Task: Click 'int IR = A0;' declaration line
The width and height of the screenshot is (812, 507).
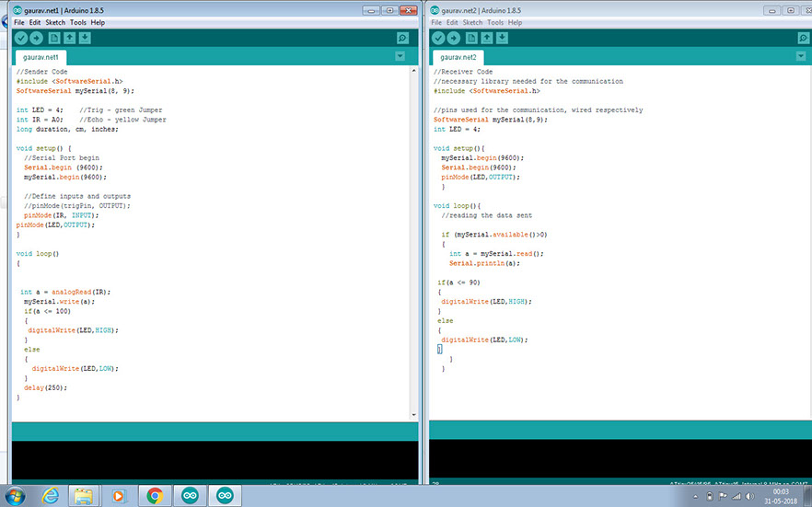Action: [40, 120]
